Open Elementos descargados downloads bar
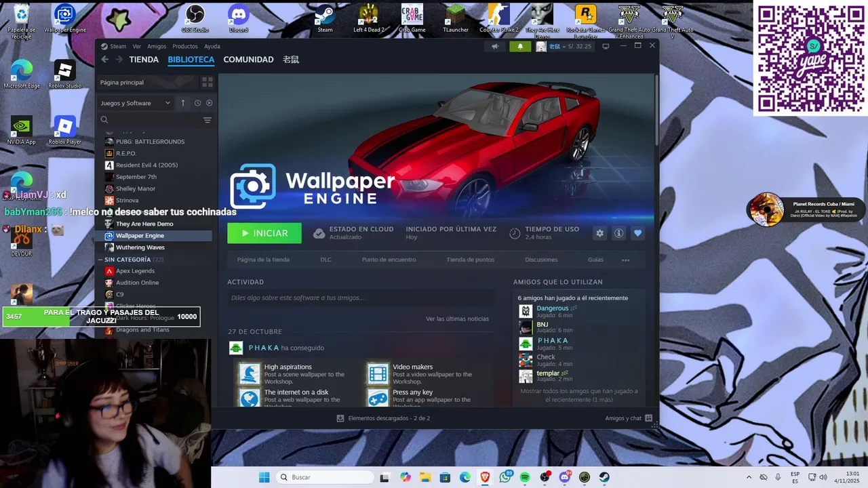 point(383,418)
